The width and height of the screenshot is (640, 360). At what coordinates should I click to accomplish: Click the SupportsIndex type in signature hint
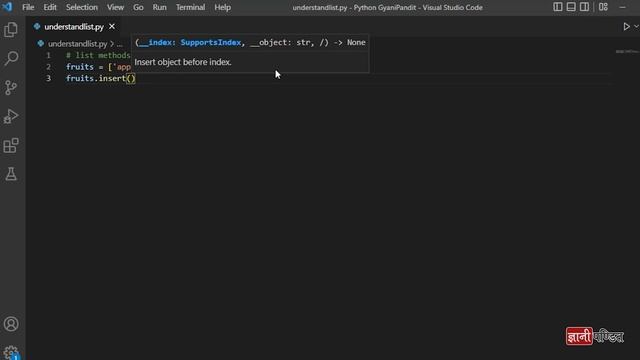click(x=211, y=42)
